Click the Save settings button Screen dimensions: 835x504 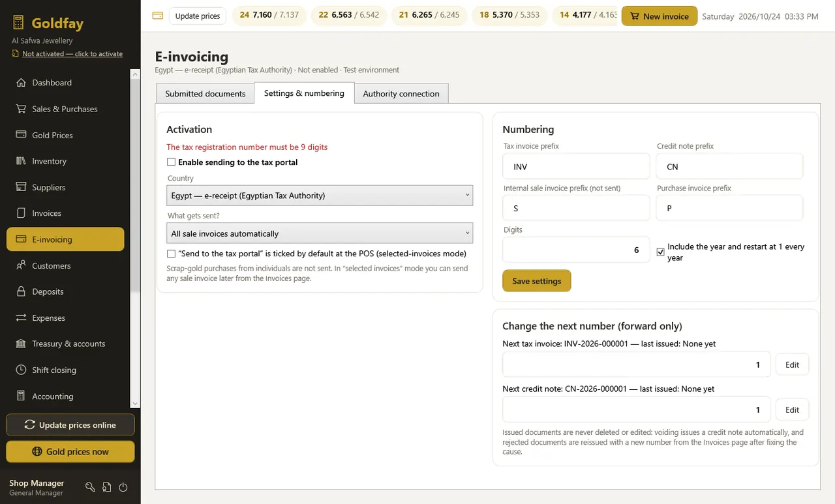537,281
